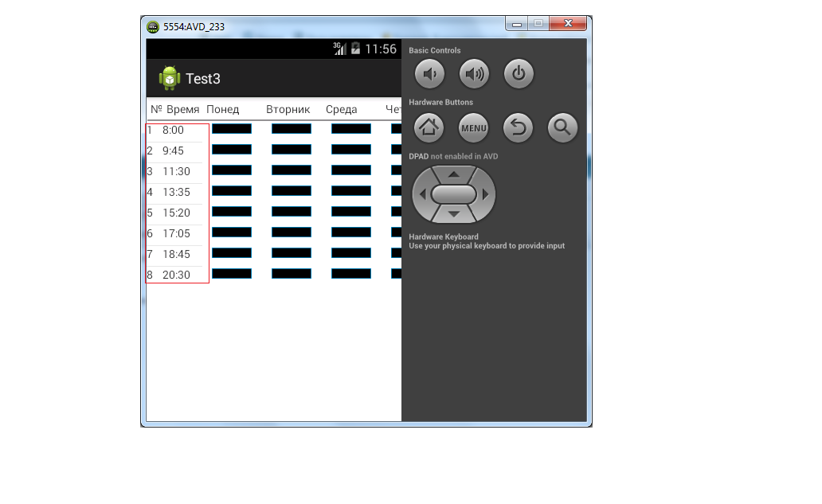Click the 5554:AVD_233 window title text
The height and width of the screenshot is (504, 822).
(x=194, y=27)
